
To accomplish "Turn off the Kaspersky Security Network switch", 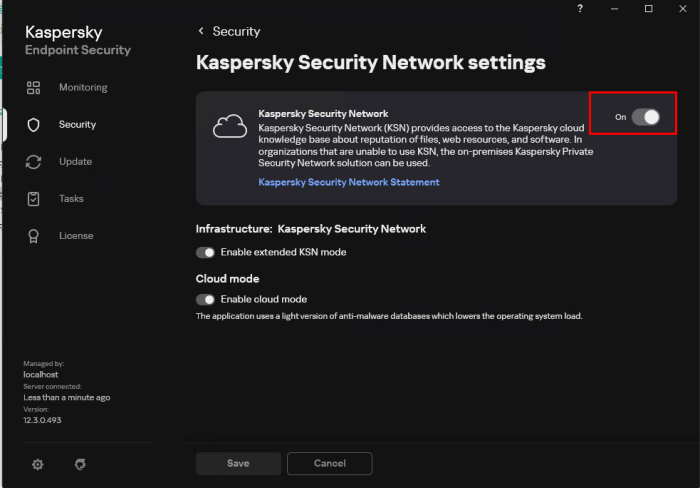I will pos(646,117).
